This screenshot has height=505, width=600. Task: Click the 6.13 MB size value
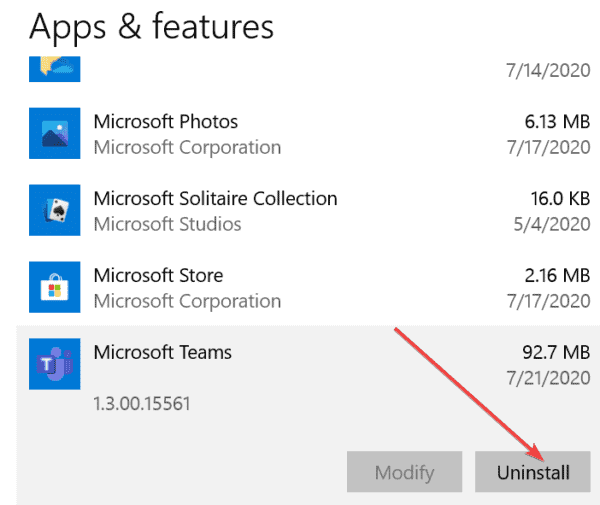[x=558, y=122]
